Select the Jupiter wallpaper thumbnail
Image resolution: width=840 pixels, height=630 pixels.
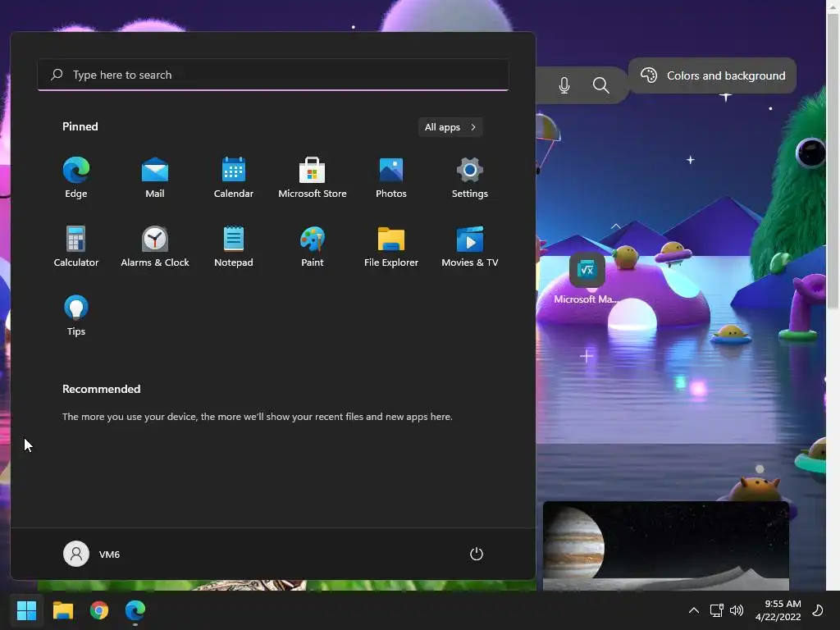(x=666, y=546)
